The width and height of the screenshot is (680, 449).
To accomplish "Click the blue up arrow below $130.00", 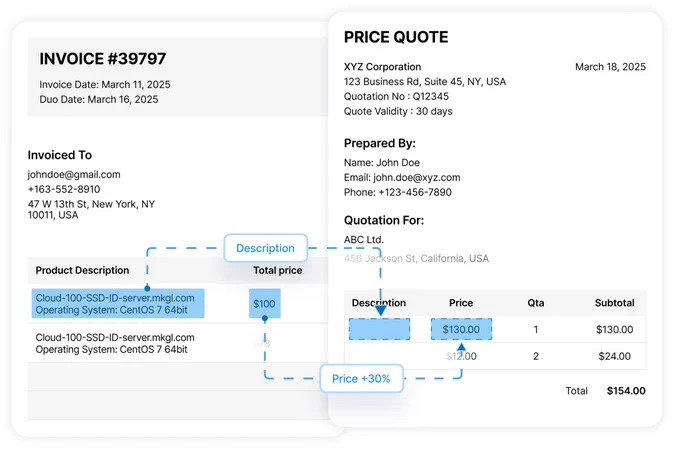I will tap(461, 347).
